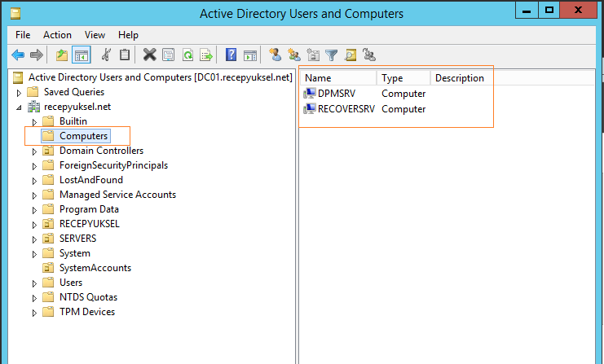Screen dimensions: 604x364
Task: Expand Domain Controllers node
Action: pos(34,151)
